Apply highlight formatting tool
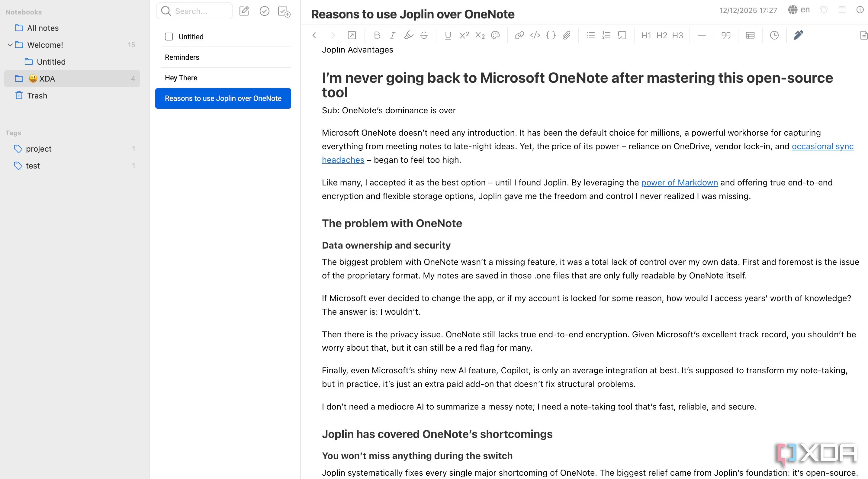Viewport: 868px width, 479px height. [408, 35]
